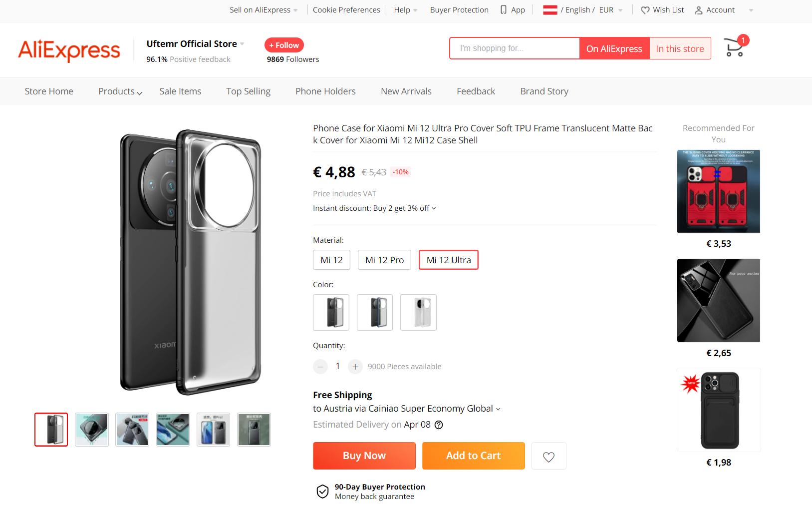812x520 pixels.
Task: Open the Account person icon
Action: (699, 10)
